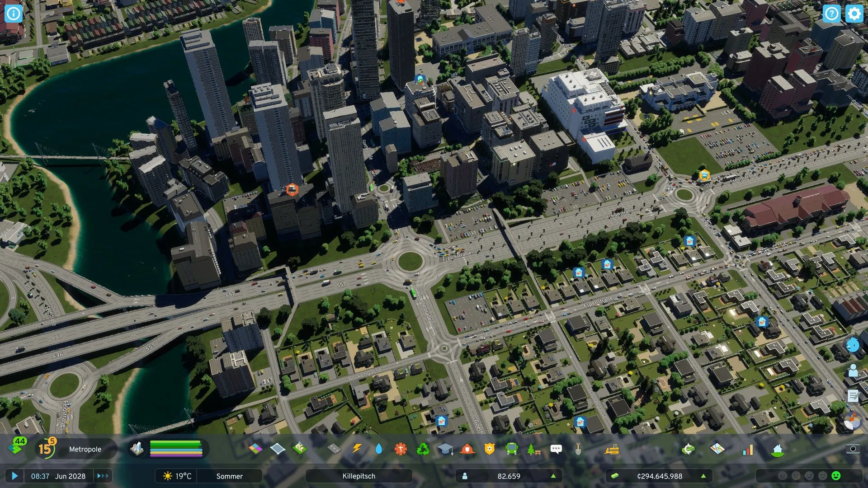Toggle photo mode camera button
Image resolution: width=868 pixels, height=488 pixels.
tap(853, 449)
